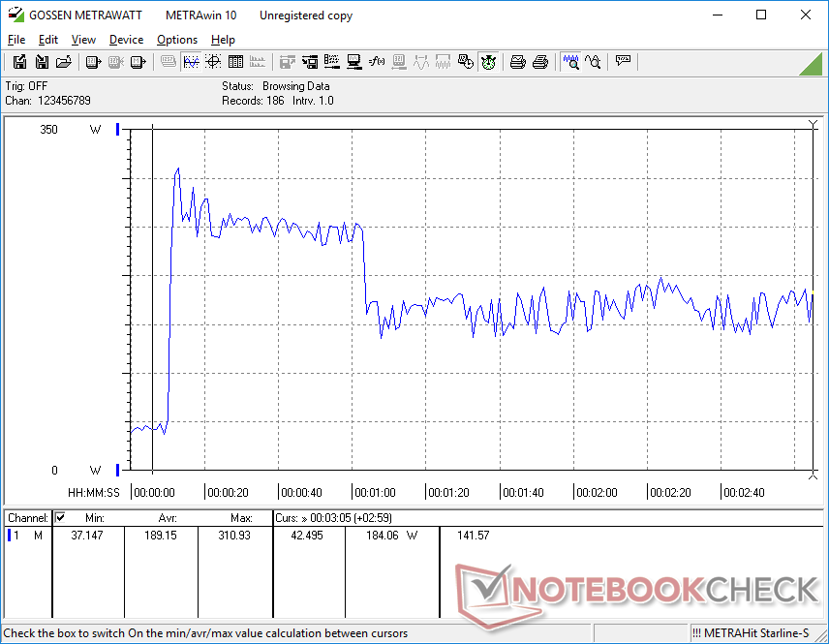This screenshot has height=644, width=829.
Task: Click the speech bubble comment icon
Action: 623,61
